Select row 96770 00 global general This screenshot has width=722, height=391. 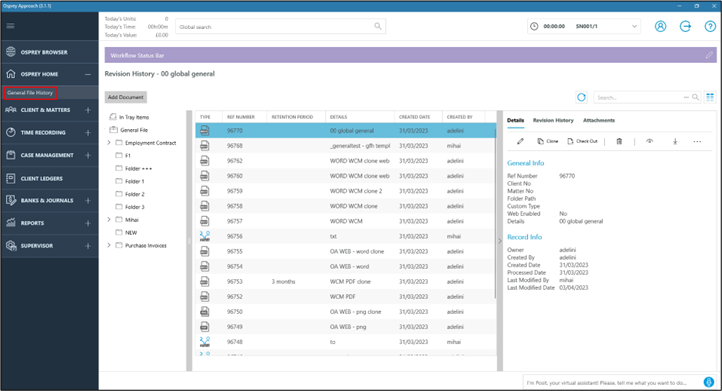pos(345,130)
